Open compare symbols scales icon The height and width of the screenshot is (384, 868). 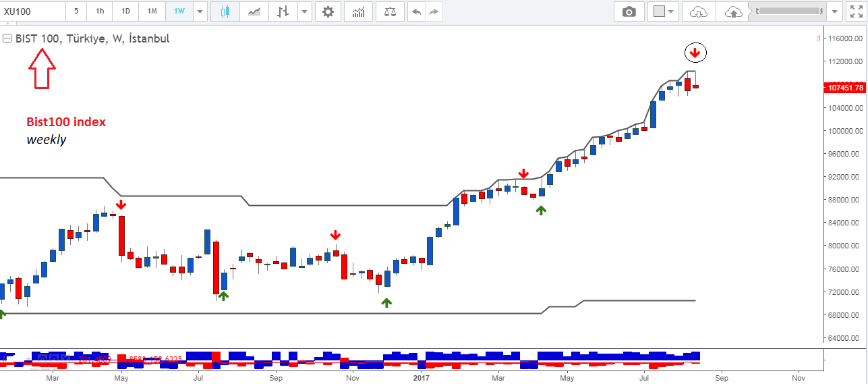coord(390,11)
